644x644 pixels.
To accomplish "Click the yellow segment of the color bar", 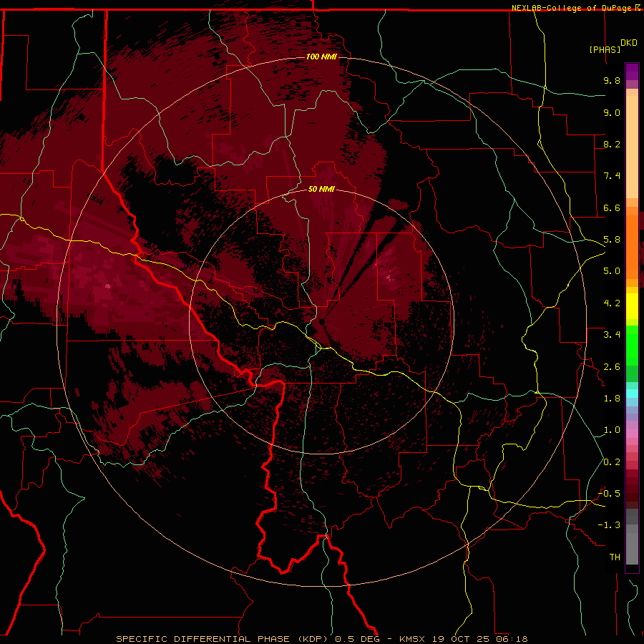I will 632,306.
